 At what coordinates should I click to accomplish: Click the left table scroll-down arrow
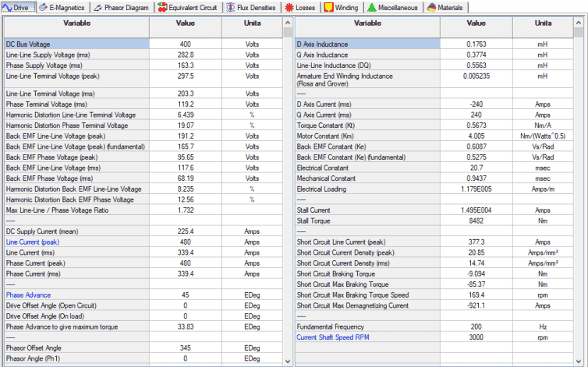(288, 362)
